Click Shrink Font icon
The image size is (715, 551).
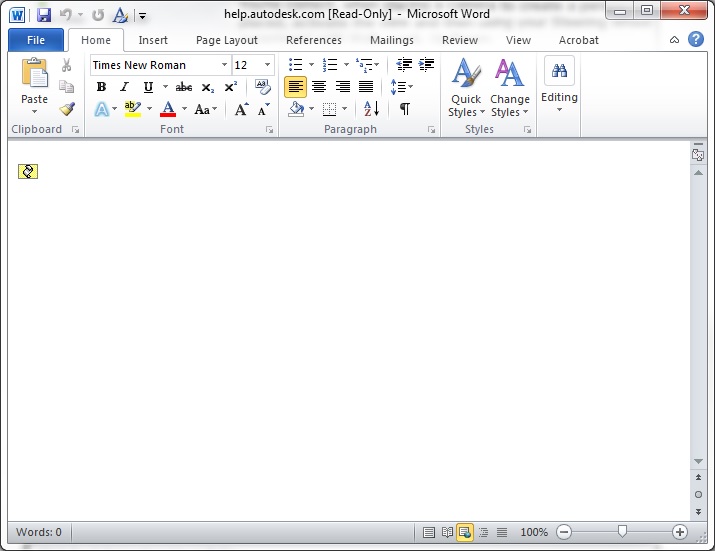pyautogui.click(x=264, y=109)
